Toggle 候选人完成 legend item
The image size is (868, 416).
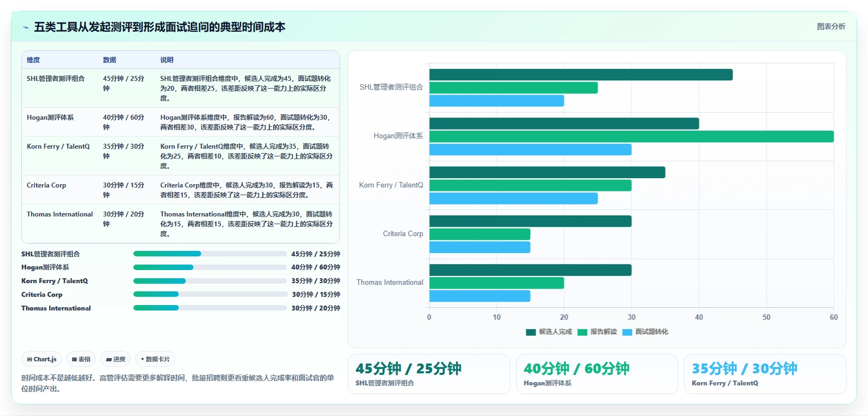(x=549, y=332)
